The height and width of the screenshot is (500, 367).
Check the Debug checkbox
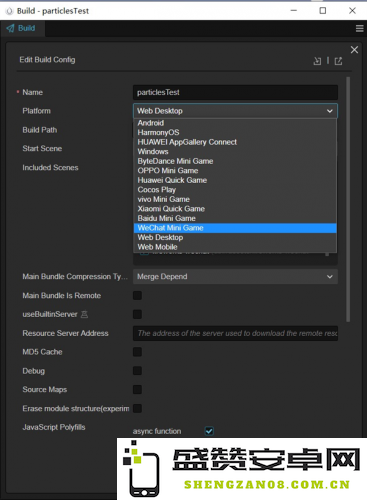[x=137, y=371]
